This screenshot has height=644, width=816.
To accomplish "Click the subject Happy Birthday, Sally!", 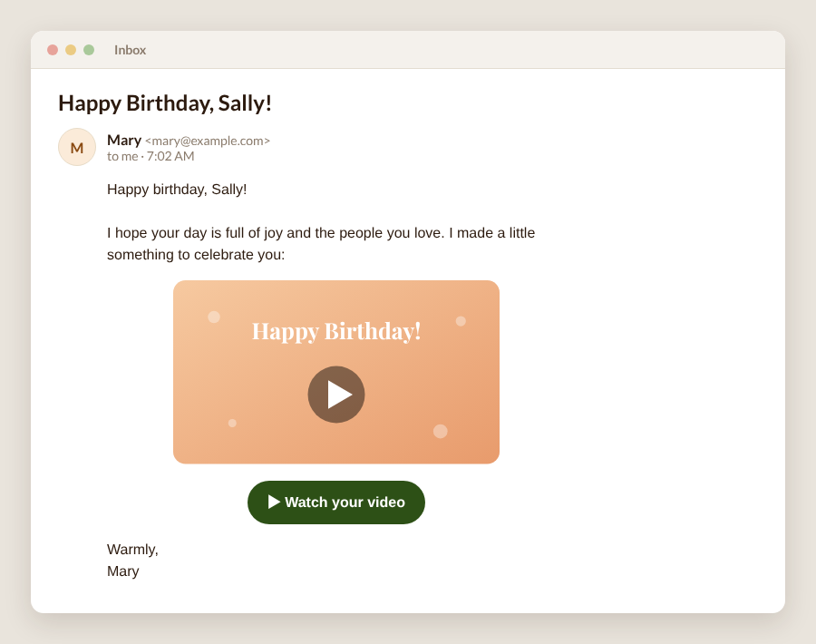I will (x=165, y=103).
